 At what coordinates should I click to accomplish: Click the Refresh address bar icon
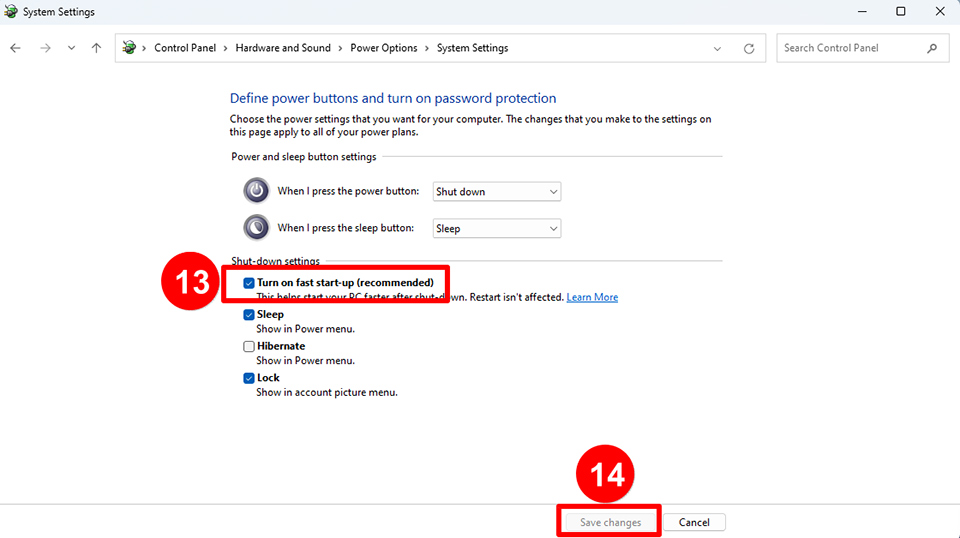[749, 48]
